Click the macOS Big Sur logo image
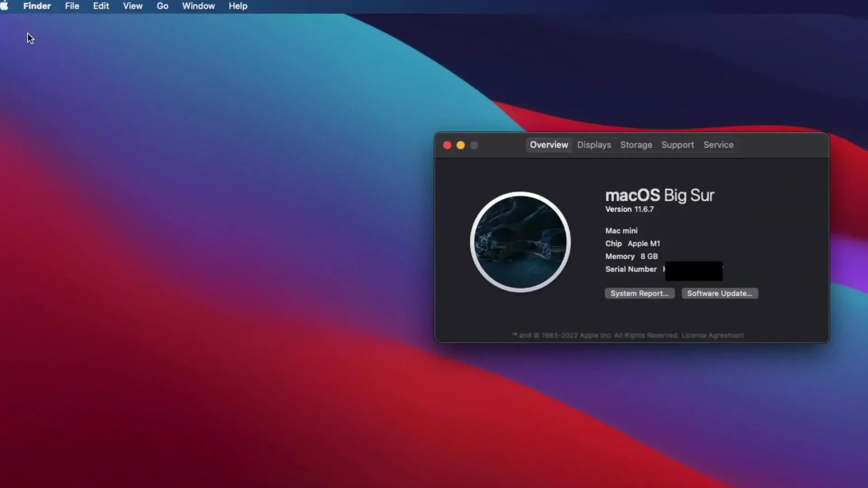868x488 pixels. point(520,242)
